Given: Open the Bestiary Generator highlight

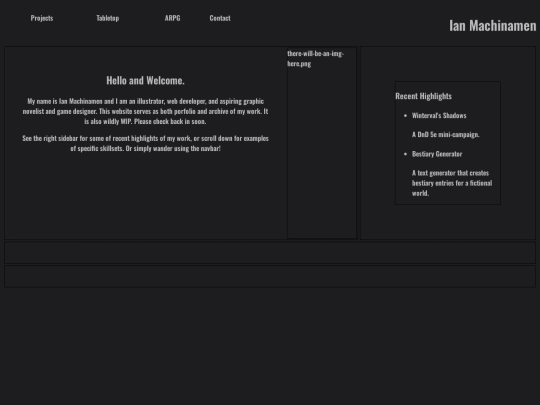Looking at the screenshot, I should pyautogui.click(x=437, y=154).
